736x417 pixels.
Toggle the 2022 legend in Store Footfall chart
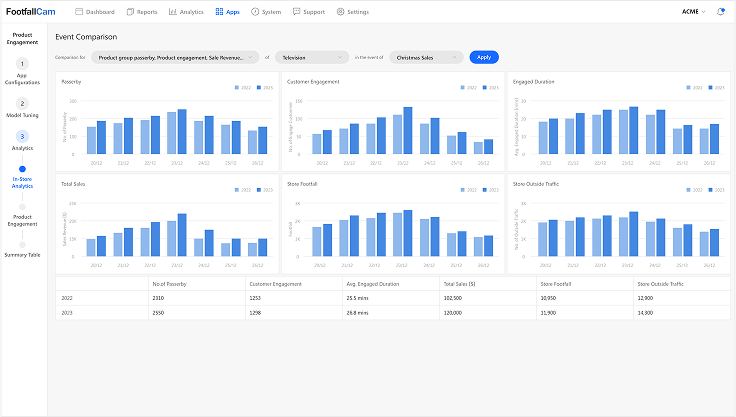point(469,190)
